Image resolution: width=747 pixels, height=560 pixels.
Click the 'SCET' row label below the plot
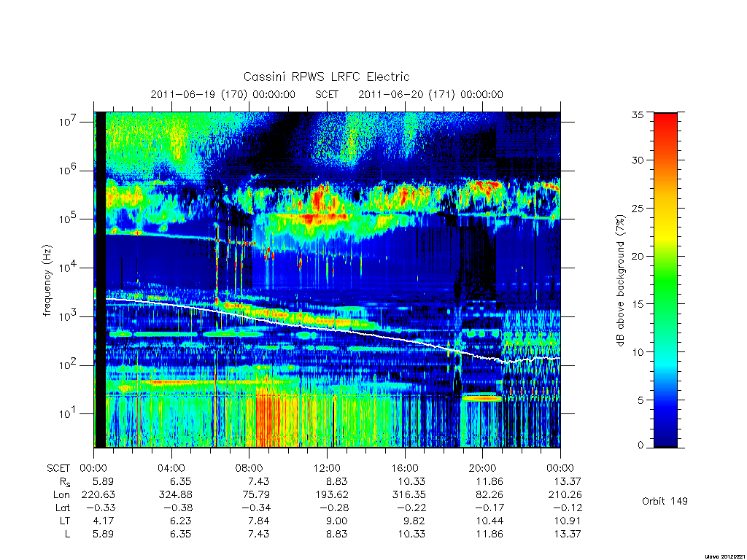coord(58,468)
